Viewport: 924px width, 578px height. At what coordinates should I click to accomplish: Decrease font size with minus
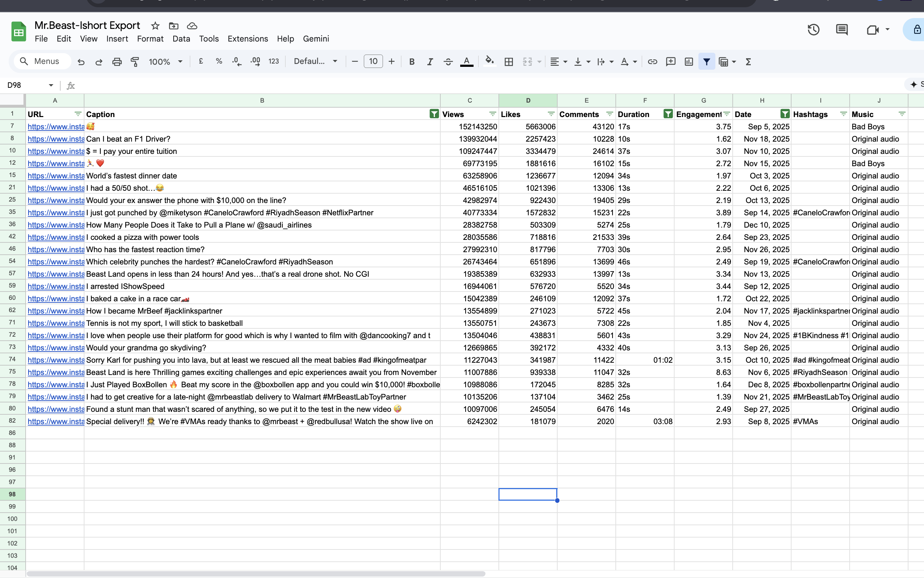[355, 61]
